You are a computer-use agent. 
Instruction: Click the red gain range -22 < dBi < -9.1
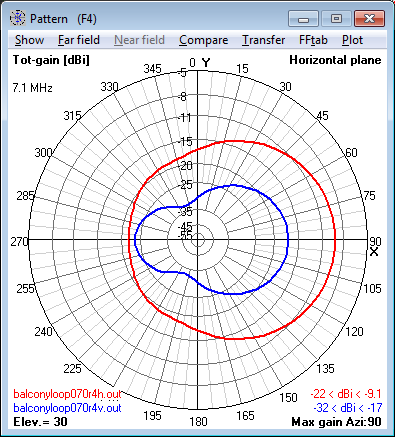coord(346,394)
